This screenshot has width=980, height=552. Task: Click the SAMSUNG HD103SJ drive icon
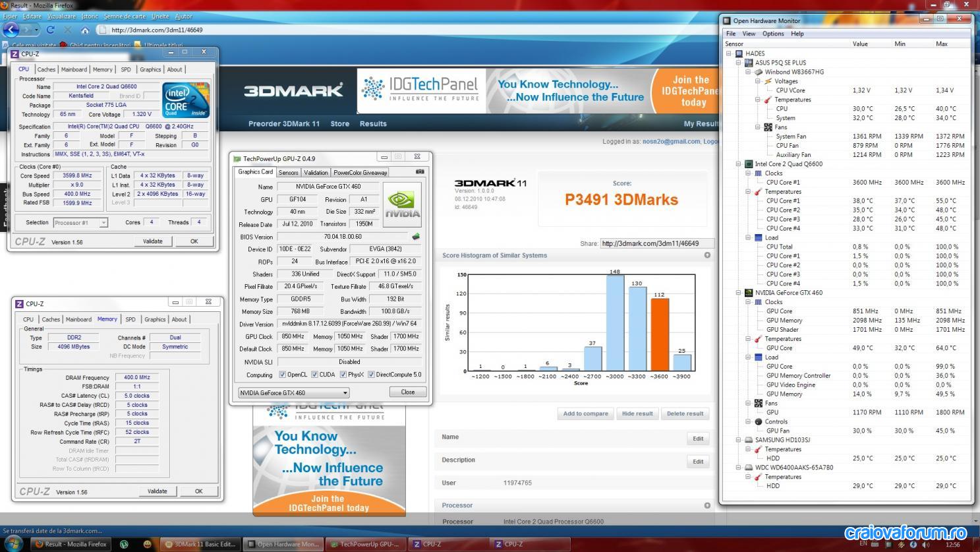pyautogui.click(x=749, y=440)
